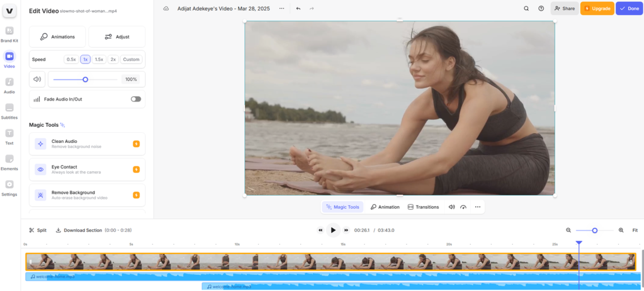Click the help question mark icon
The height and width of the screenshot is (291, 644).
tap(541, 8)
